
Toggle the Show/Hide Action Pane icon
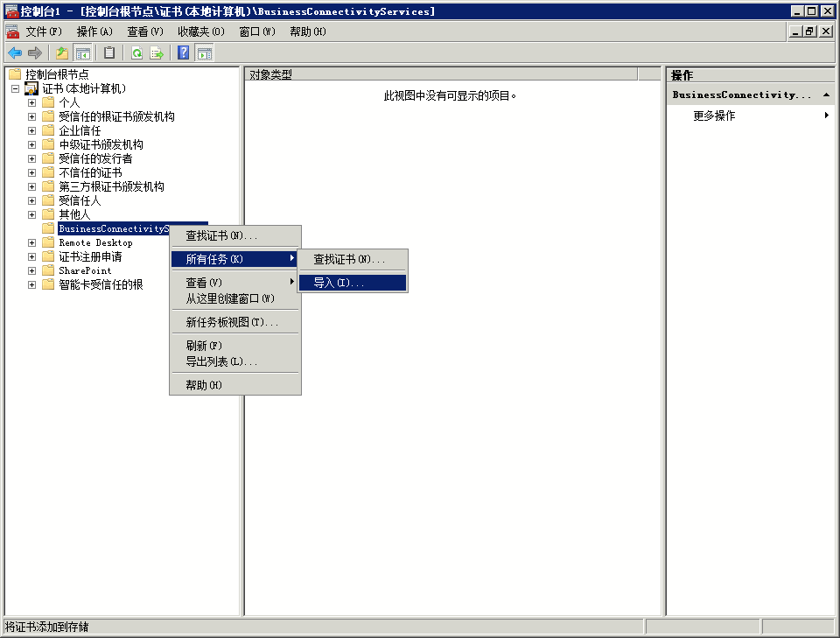click(204, 53)
